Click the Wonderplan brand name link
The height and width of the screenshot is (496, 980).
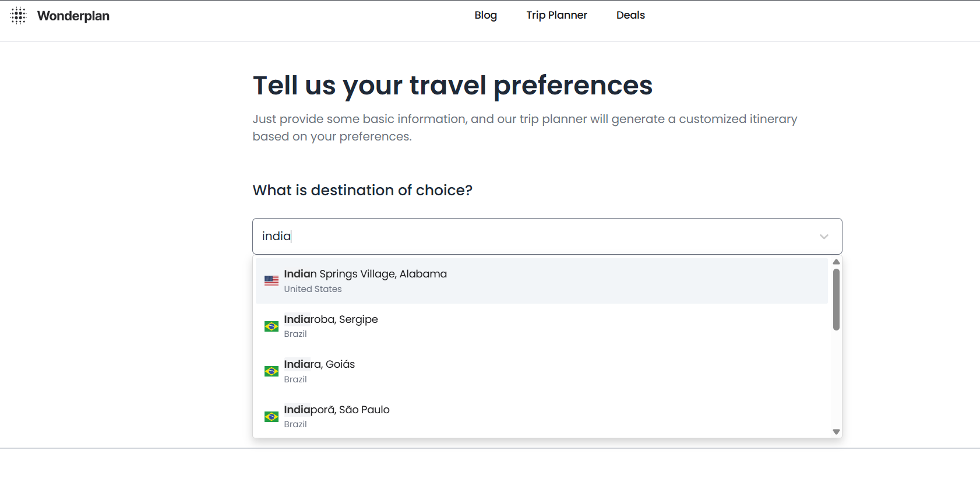73,16
